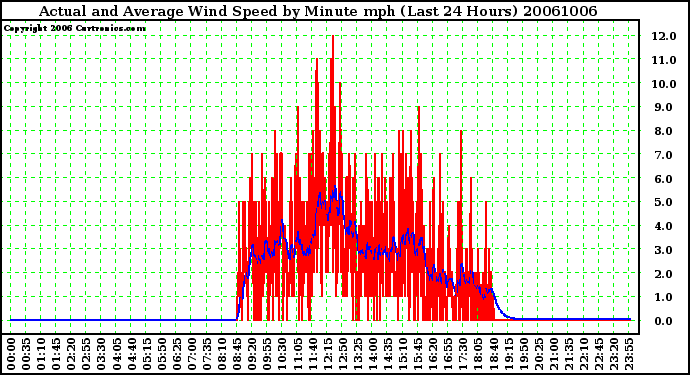Viewport: 690px width, 375px height.
Task: Click the 12:50 time label
Action: 342,354
